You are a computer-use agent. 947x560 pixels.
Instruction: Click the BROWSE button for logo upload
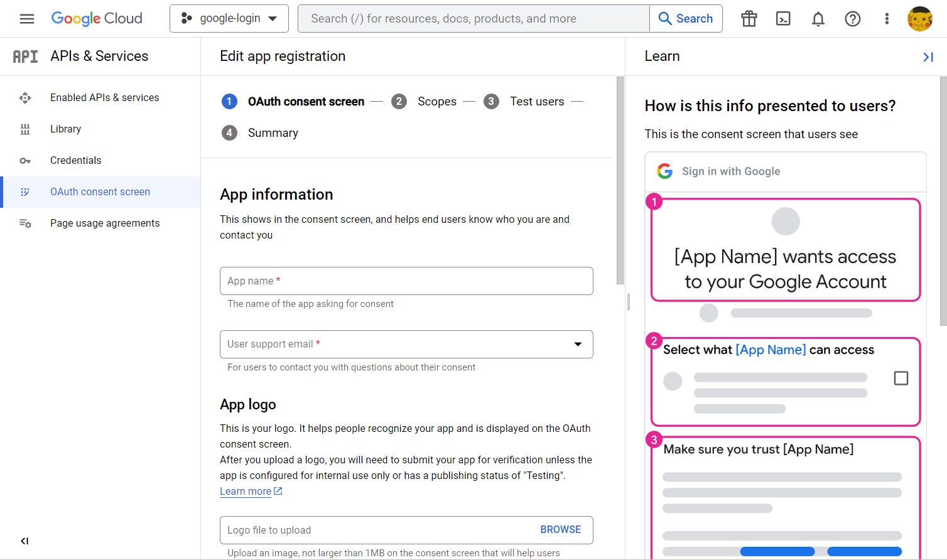pyautogui.click(x=561, y=530)
